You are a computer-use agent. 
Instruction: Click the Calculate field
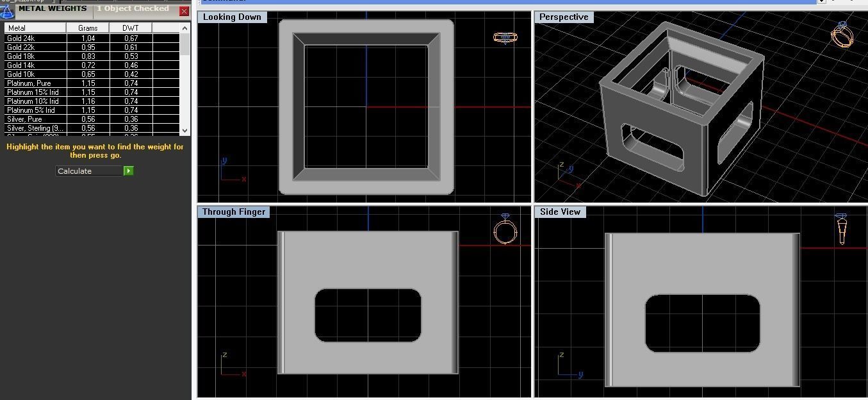[90, 171]
